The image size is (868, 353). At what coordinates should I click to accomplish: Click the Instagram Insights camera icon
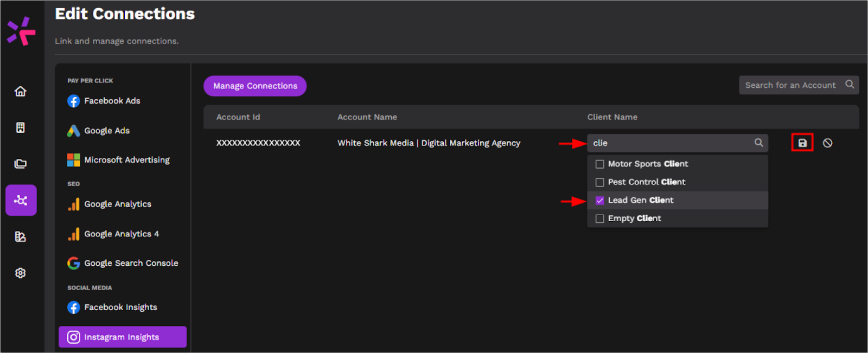[x=74, y=337]
